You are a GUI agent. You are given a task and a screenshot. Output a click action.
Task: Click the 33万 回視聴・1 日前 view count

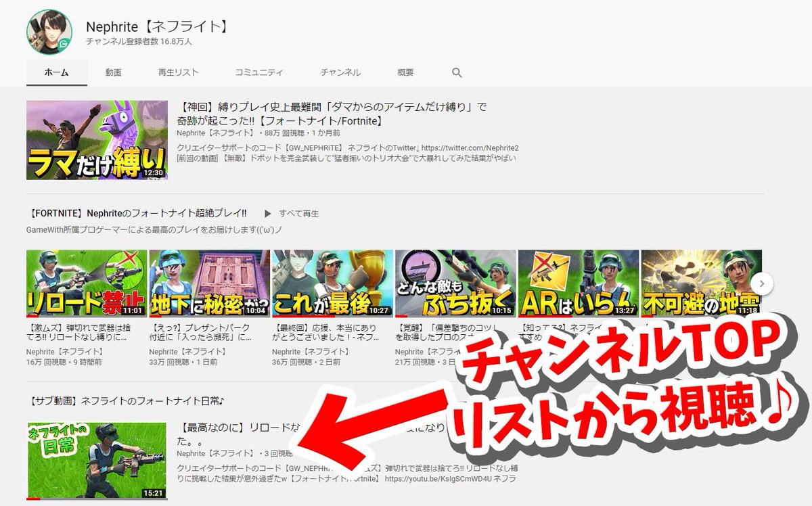[x=183, y=362]
